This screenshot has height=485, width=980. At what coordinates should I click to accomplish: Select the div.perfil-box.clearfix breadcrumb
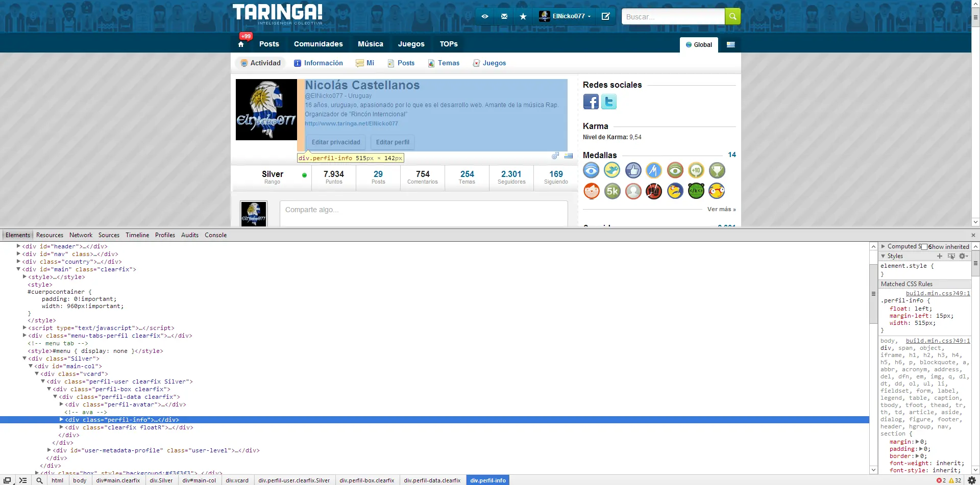click(x=367, y=480)
